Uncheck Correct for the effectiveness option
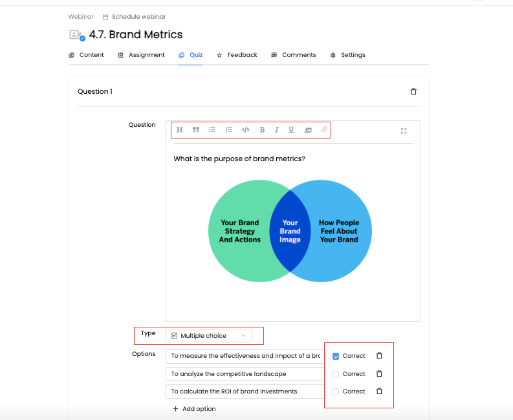 pos(336,356)
